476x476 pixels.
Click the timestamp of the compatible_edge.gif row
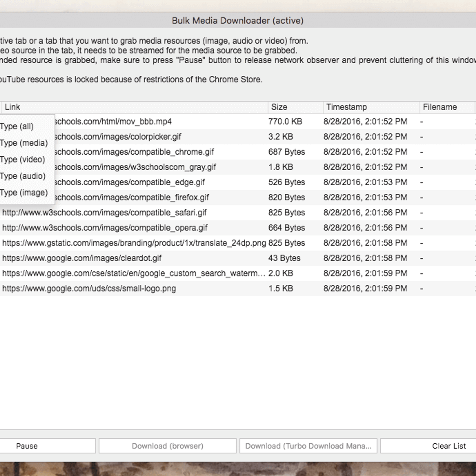point(365,182)
